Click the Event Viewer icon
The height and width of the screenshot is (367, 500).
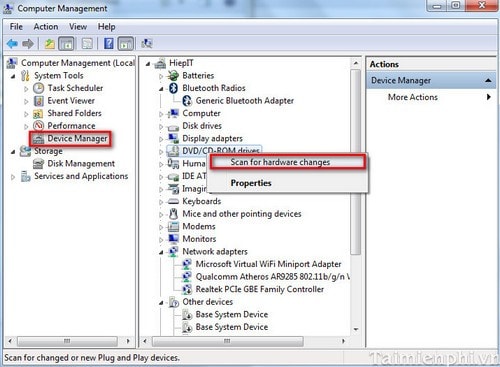point(39,101)
